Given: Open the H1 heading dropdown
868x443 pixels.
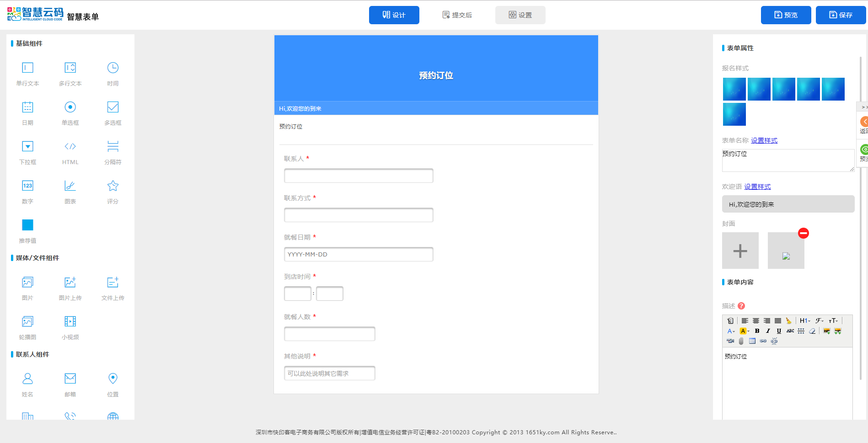Looking at the screenshot, I should coord(804,321).
